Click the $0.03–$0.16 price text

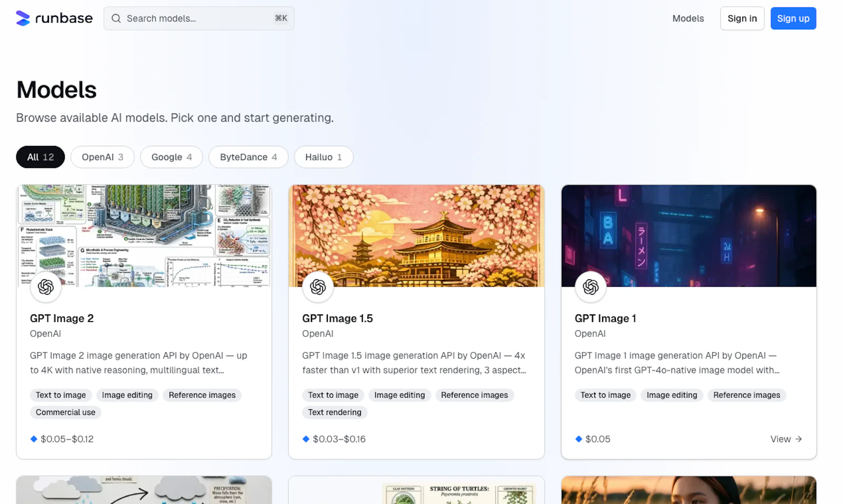[x=339, y=439]
